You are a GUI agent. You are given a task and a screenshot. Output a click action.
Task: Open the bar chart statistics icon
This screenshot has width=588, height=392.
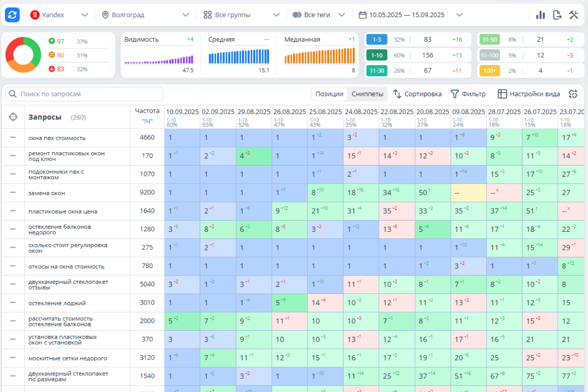(x=540, y=15)
